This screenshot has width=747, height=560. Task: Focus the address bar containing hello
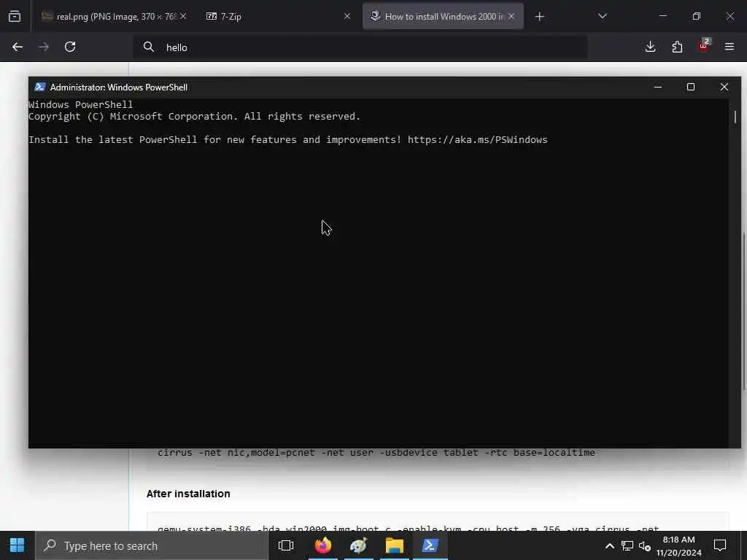pyautogui.click(x=360, y=47)
